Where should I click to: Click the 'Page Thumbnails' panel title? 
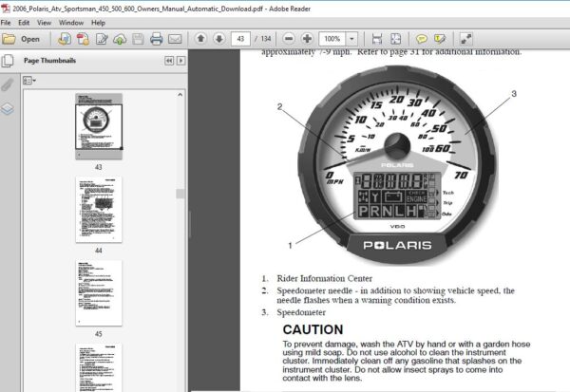click(49, 61)
